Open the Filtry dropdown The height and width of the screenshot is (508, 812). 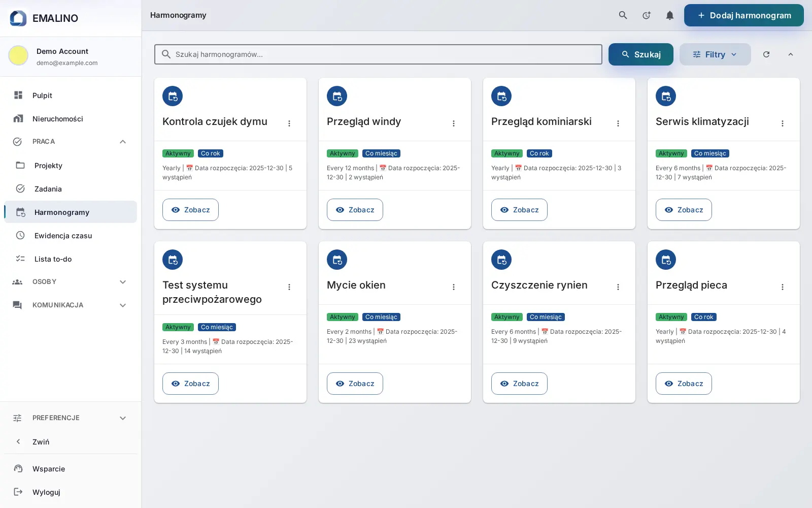point(715,54)
